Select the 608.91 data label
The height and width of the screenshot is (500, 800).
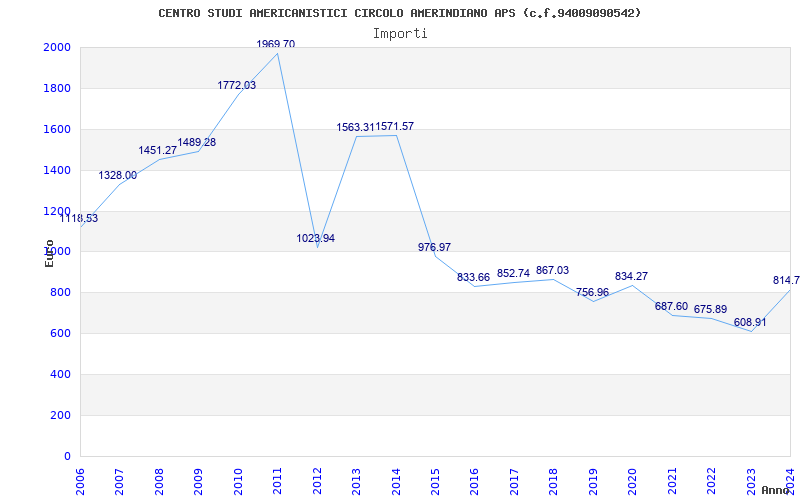tap(750, 323)
